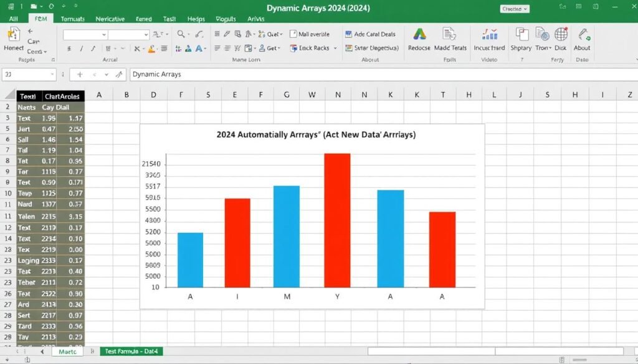Click the Tasit ribbon tab
Screen dimensions: 638x364
tap(169, 19)
